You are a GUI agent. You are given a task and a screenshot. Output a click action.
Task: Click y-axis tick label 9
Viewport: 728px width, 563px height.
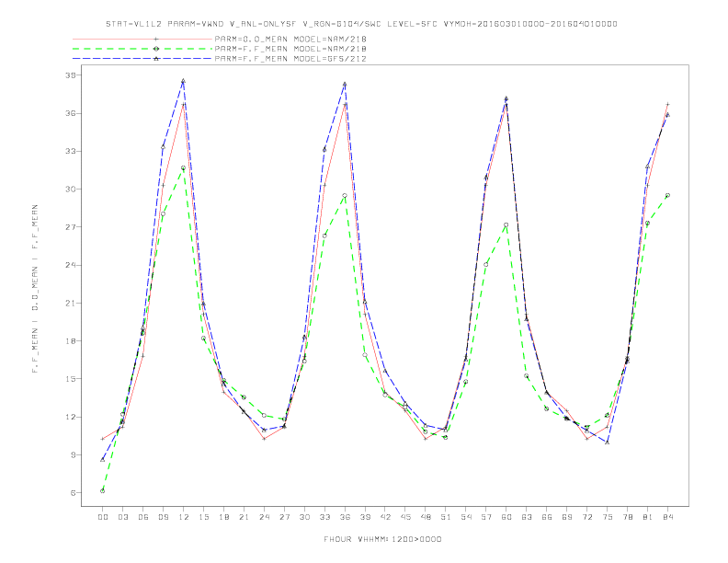73,454
